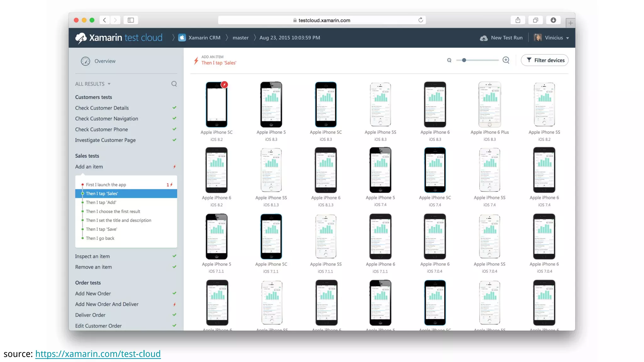Open iPhone 5 iOS 7.1.1 screenshot
The image size is (644, 362).
click(x=216, y=237)
